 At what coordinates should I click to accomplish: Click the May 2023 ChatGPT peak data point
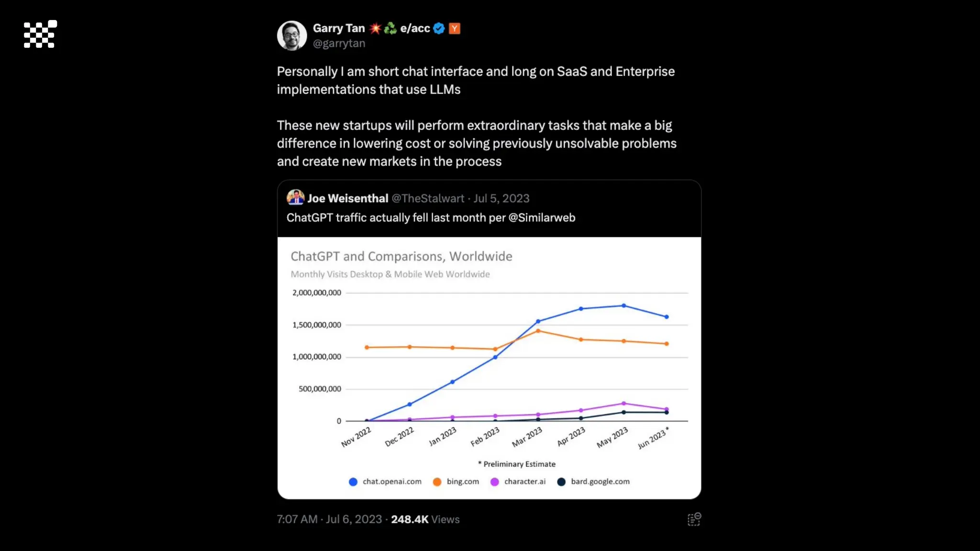624,306
